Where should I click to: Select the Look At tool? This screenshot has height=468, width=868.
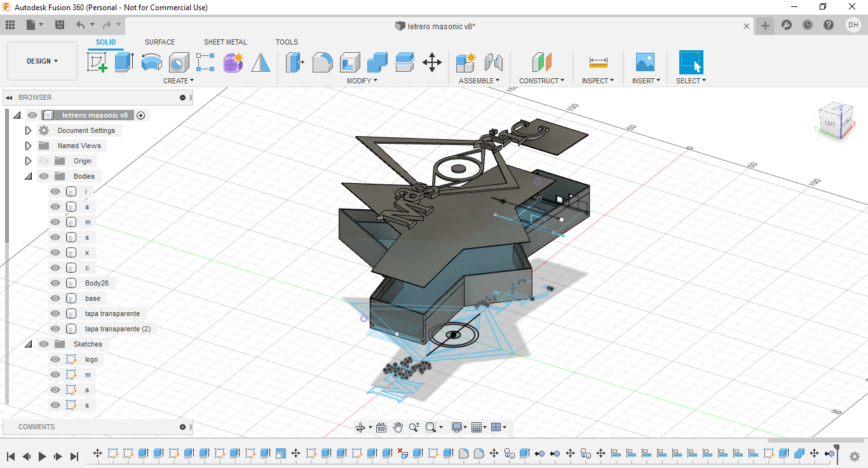pyautogui.click(x=381, y=427)
